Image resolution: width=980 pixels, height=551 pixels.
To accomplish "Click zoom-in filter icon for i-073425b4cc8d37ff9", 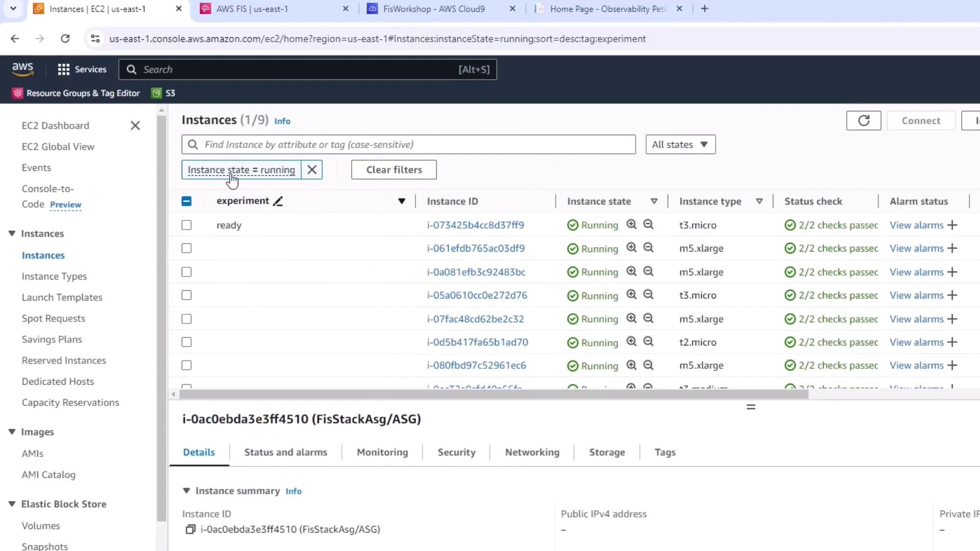I will click(x=631, y=224).
